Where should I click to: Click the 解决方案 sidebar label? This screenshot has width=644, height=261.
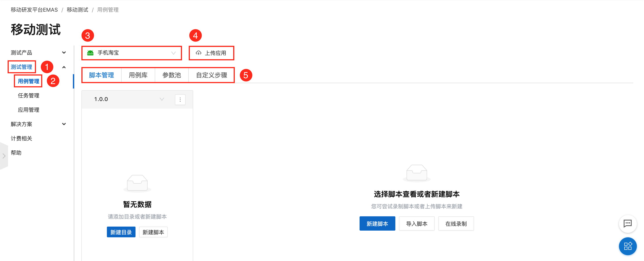click(21, 124)
